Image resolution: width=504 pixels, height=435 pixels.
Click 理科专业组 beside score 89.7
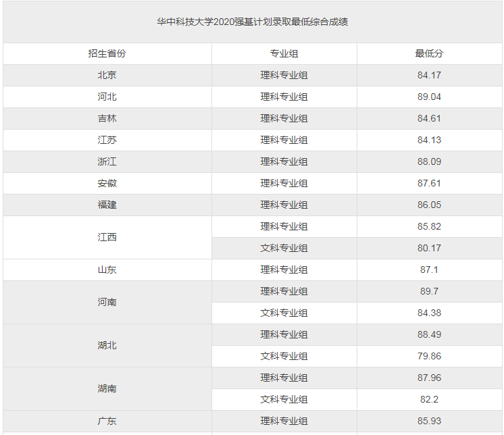coord(284,291)
